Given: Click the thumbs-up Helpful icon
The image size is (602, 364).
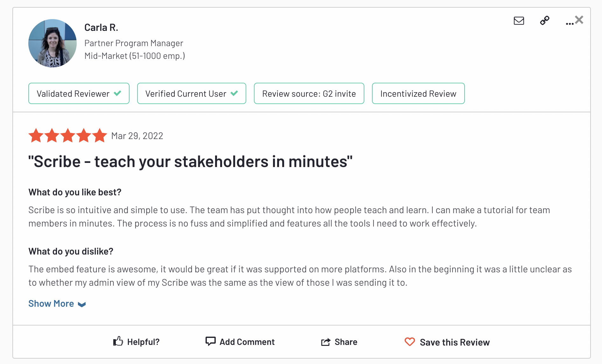Looking at the screenshot, I should (x=118, y=341).
